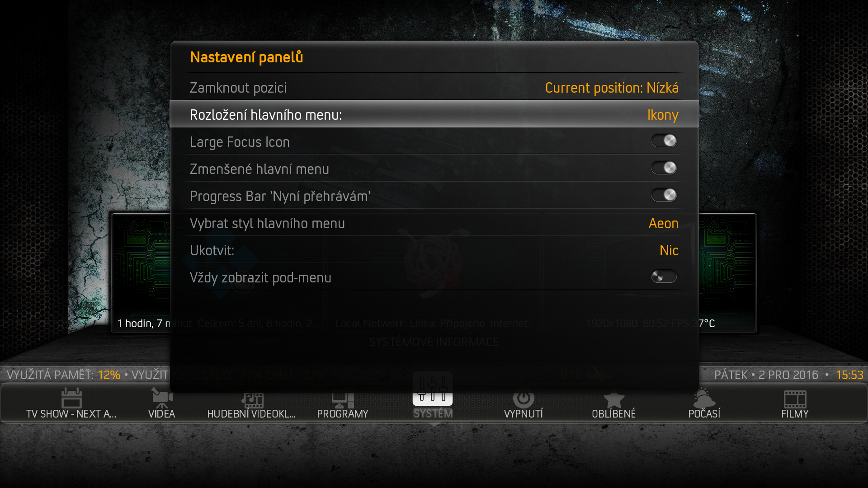Toggle Progress Bar 'Nyní přehrávám' switch
Image resolution: width=868 pixels, height=488 pixels.
click(x=664, y=195)
